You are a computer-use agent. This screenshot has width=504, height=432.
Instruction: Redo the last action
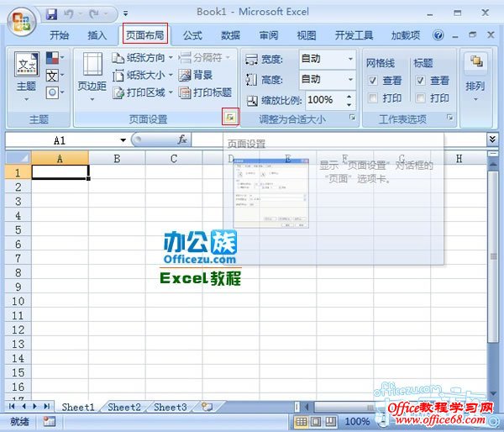click(x=94, y=13)
